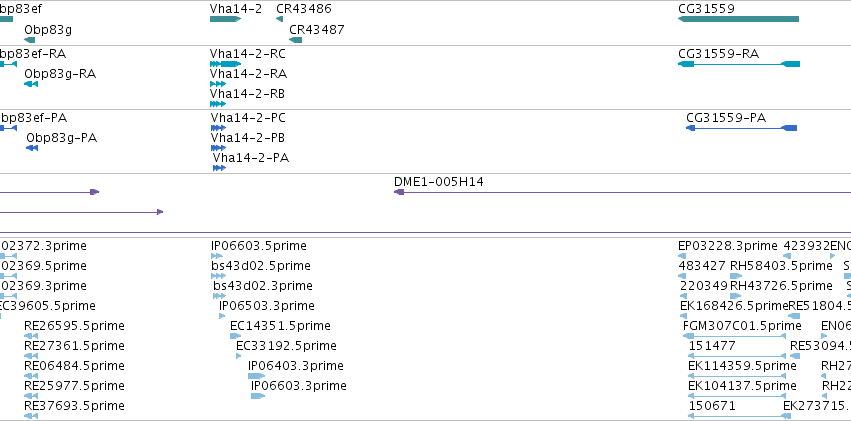Viewport: 851px width, 421px height.
Task: Open EST IP06603.3prime
Action: pos(258,396)
